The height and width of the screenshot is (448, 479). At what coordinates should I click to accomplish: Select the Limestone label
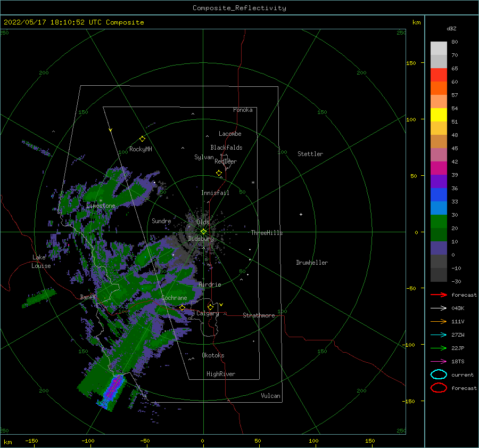101,206
